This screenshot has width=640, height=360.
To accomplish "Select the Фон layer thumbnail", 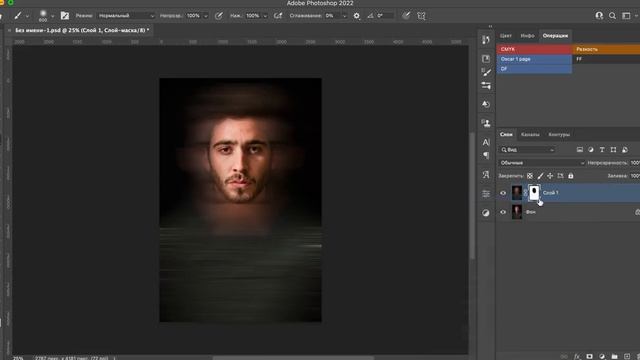I will 517,212.
